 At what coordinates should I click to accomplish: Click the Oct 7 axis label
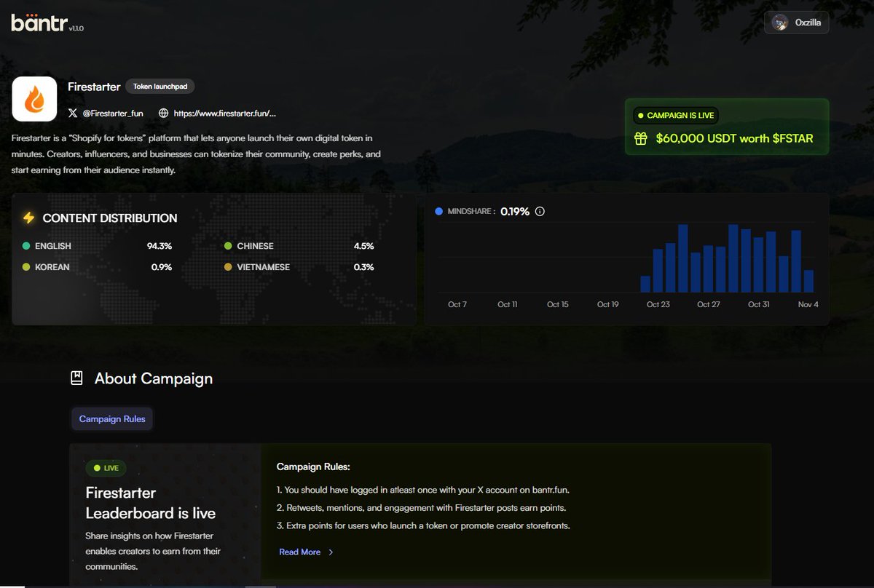(457, 304)
